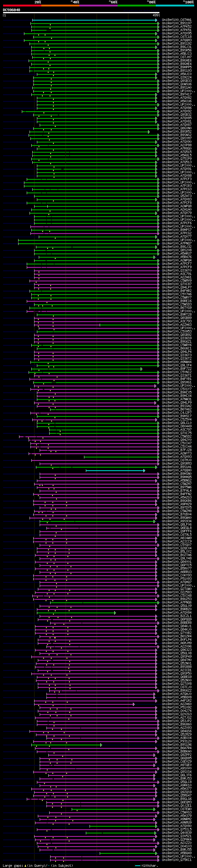
Task: Click the orange ~40% identity legend bar
Action: [x=60, y=6]
